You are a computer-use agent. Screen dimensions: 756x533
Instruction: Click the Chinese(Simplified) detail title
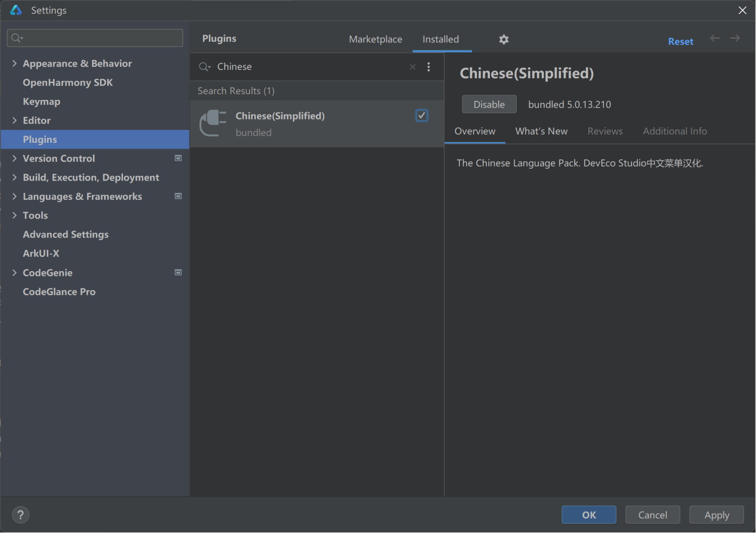point(527,73)
